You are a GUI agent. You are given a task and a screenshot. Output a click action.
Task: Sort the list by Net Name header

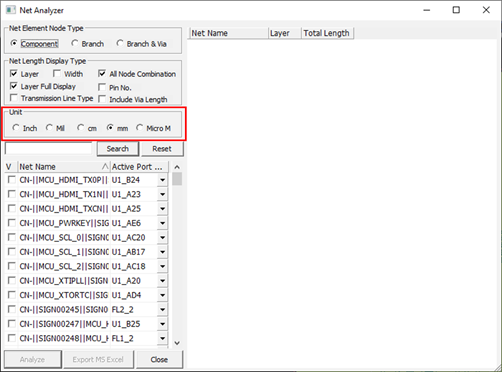point(64,167)
